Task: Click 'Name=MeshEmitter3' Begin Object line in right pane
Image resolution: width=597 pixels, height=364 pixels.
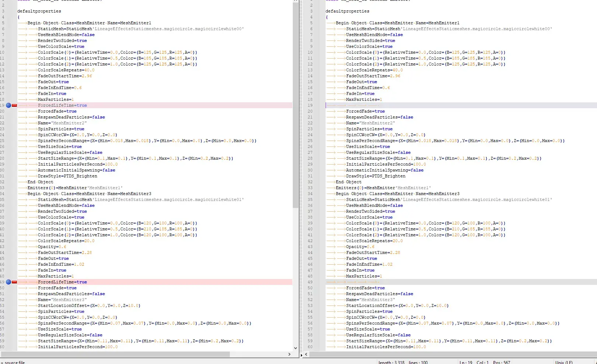Action: (x=397, y=194)
